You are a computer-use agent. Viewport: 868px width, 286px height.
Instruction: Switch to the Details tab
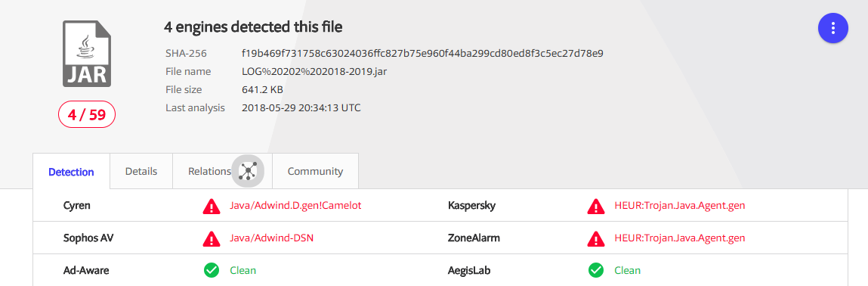(141, 171)
